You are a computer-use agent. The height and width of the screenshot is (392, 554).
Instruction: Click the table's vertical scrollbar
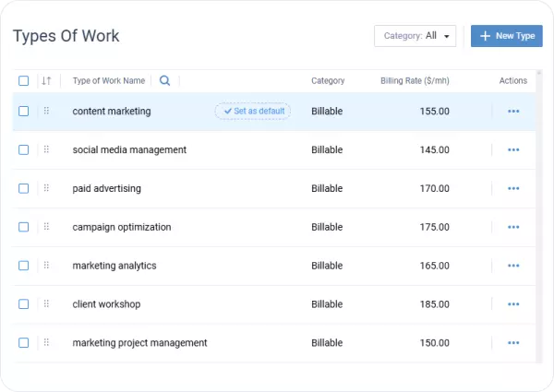point(539,216)
